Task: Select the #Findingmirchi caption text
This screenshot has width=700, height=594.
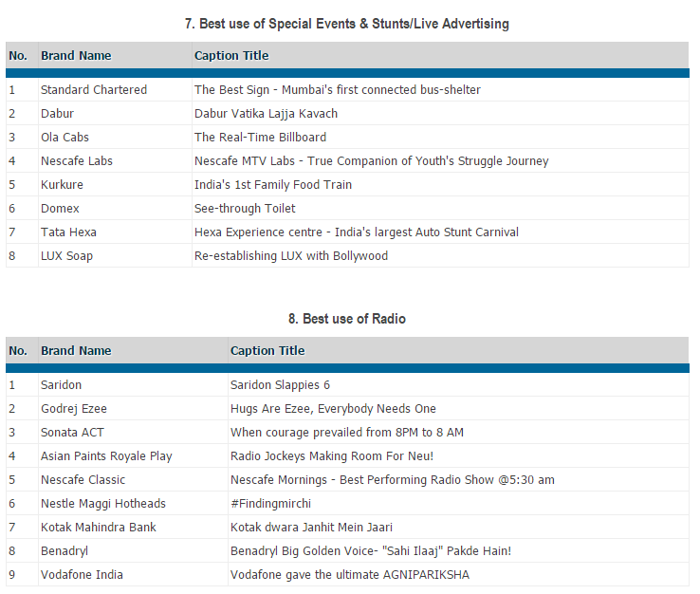Action: [270, 504]
